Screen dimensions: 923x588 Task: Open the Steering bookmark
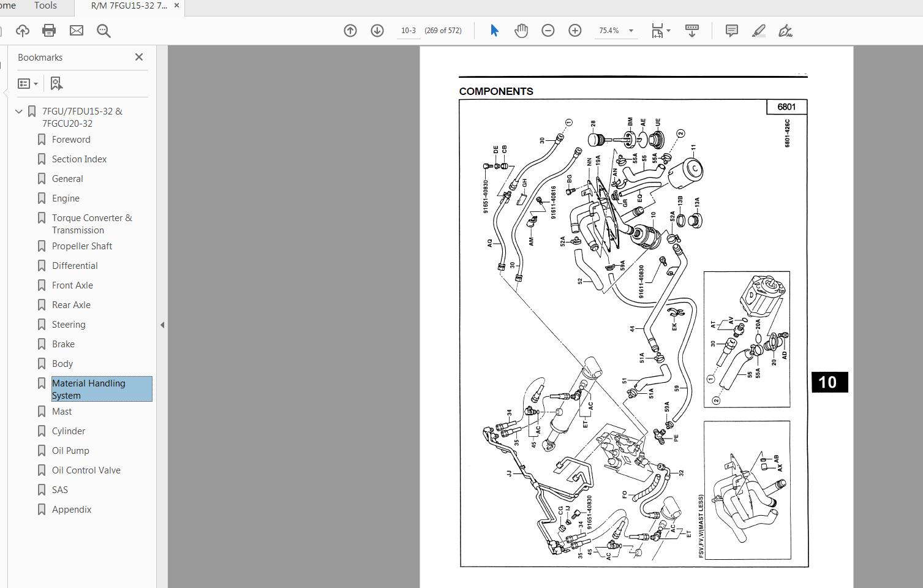[x=69, y=325]
